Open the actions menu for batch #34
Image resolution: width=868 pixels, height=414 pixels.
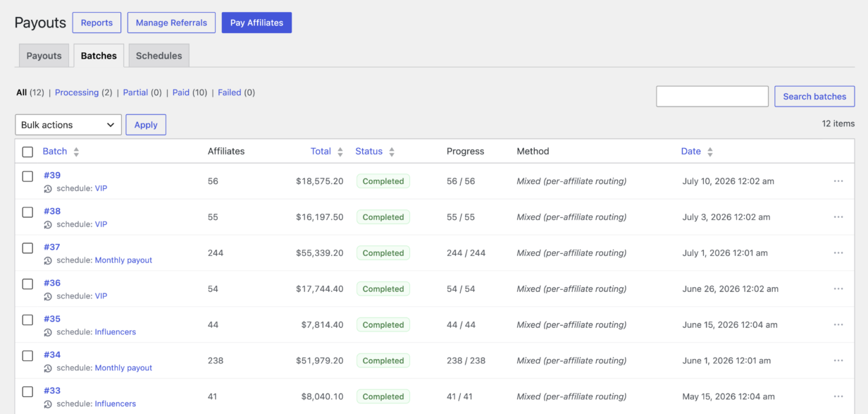[x=838, y=360]
